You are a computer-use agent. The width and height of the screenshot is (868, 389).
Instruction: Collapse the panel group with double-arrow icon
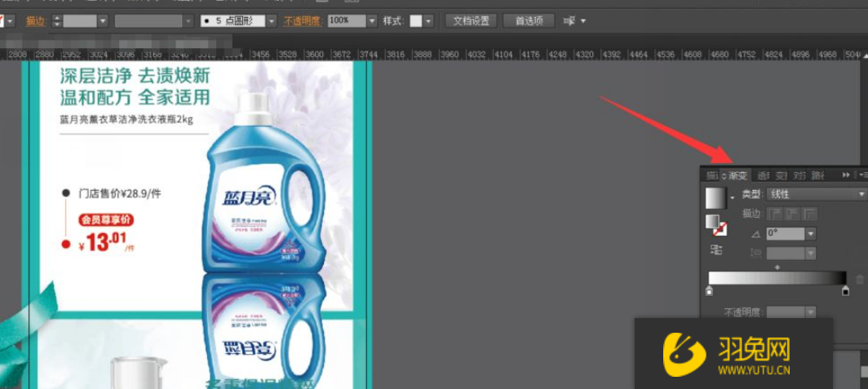click(x=846, y=175)
